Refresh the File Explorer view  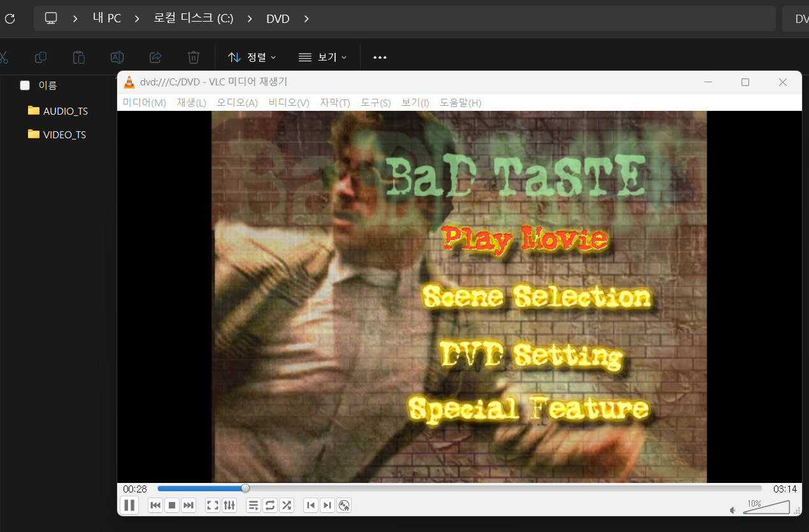(10, 18)
